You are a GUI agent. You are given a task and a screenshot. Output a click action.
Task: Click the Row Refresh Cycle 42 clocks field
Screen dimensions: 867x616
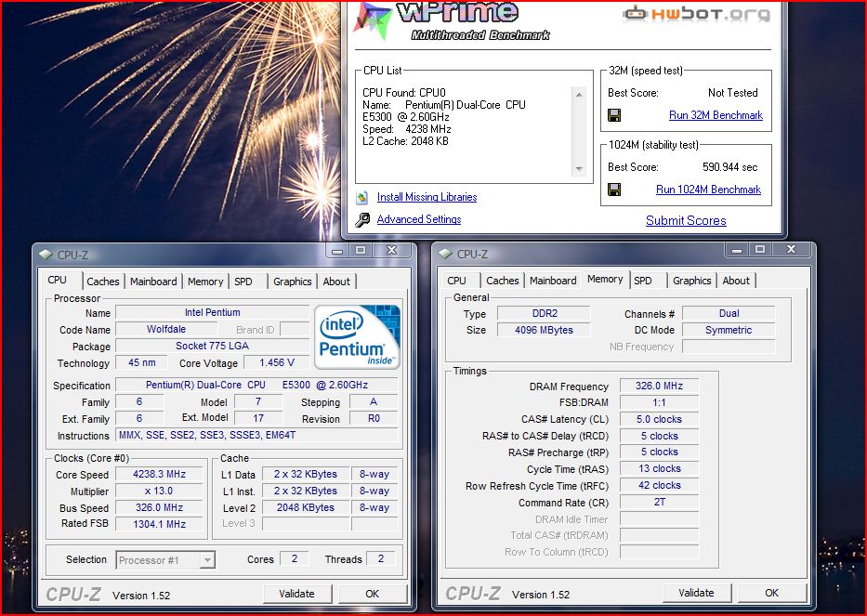click(659, 486)
